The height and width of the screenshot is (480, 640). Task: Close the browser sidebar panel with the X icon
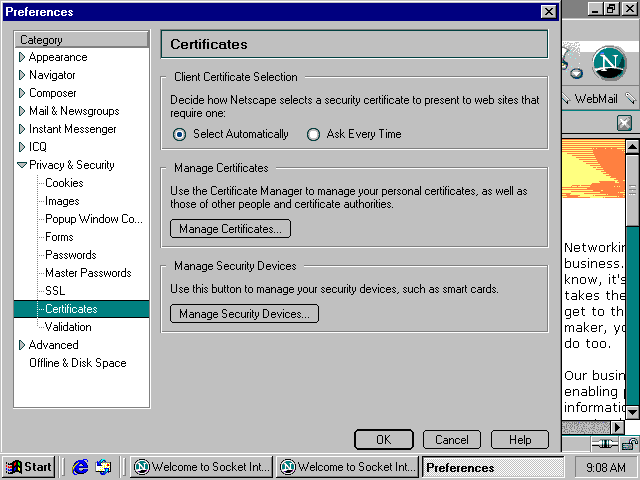coord(624,122)
